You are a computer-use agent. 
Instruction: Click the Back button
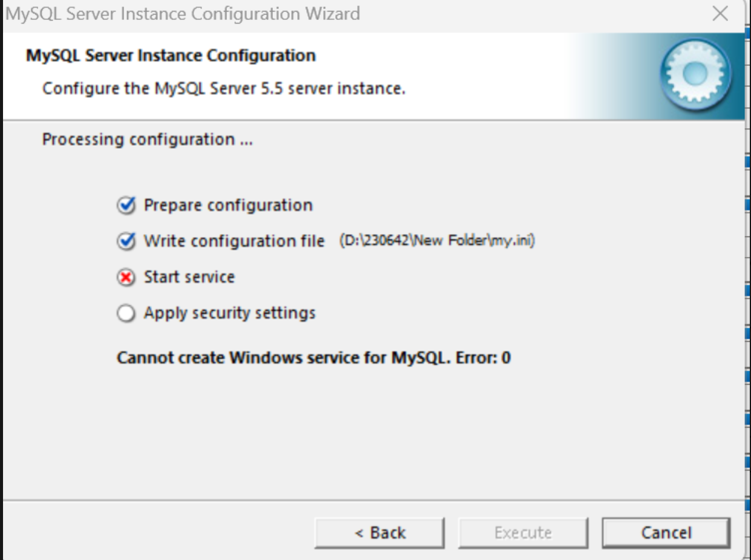click(379, 532)
